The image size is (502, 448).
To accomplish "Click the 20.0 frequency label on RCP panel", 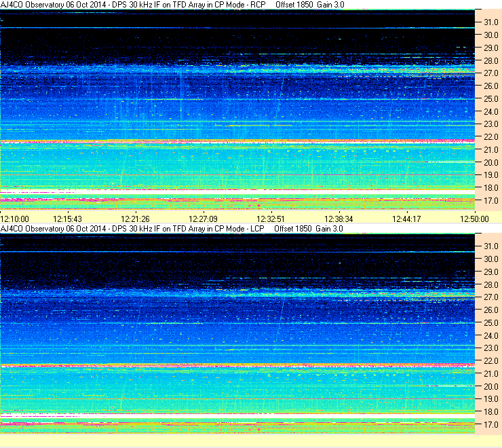I will [491, 162].
